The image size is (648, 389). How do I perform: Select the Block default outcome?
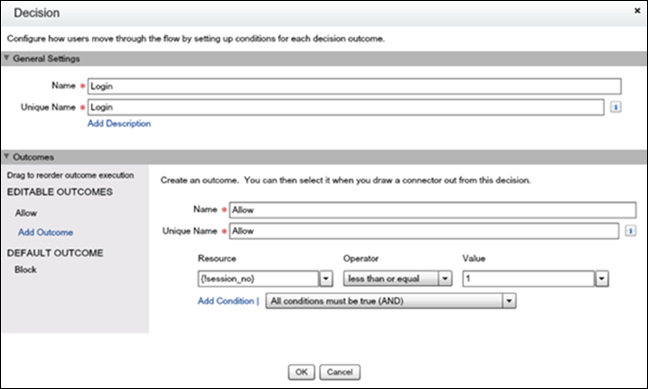point(26,270)
